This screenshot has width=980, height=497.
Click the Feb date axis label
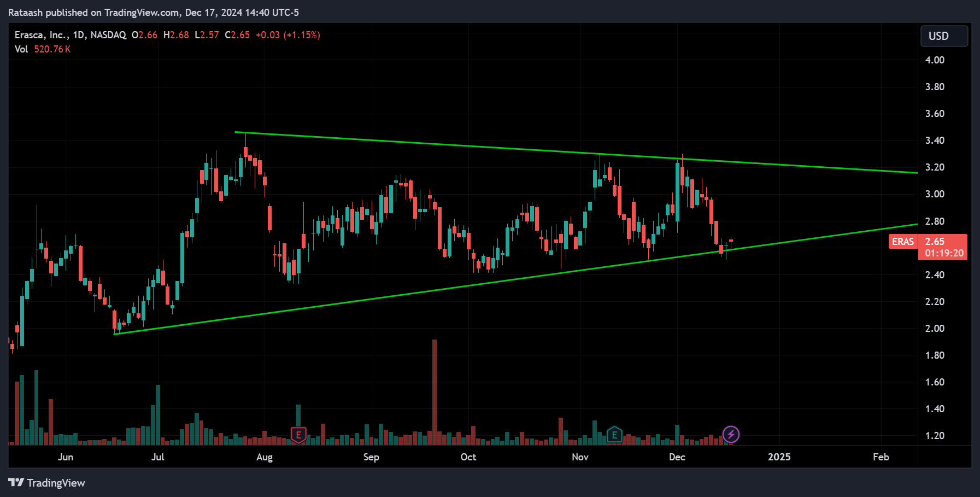click(x=881, y=457)
